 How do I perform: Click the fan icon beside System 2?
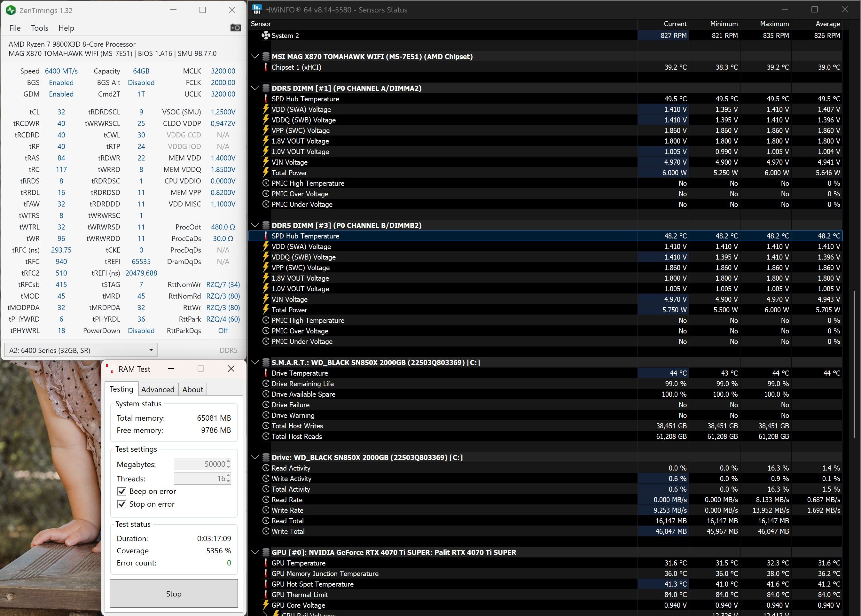(x=266, y=35)
